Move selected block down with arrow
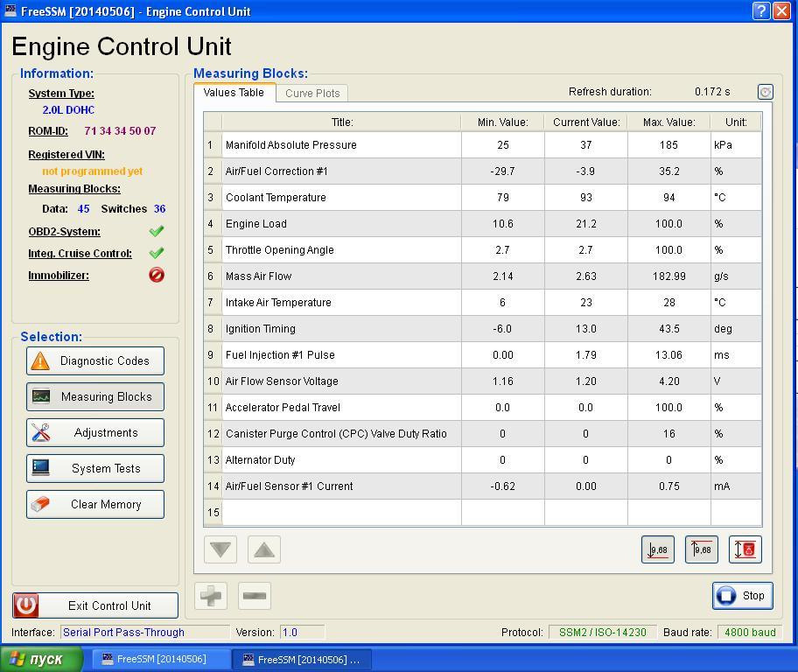798x672 pixels. point(220,549)
